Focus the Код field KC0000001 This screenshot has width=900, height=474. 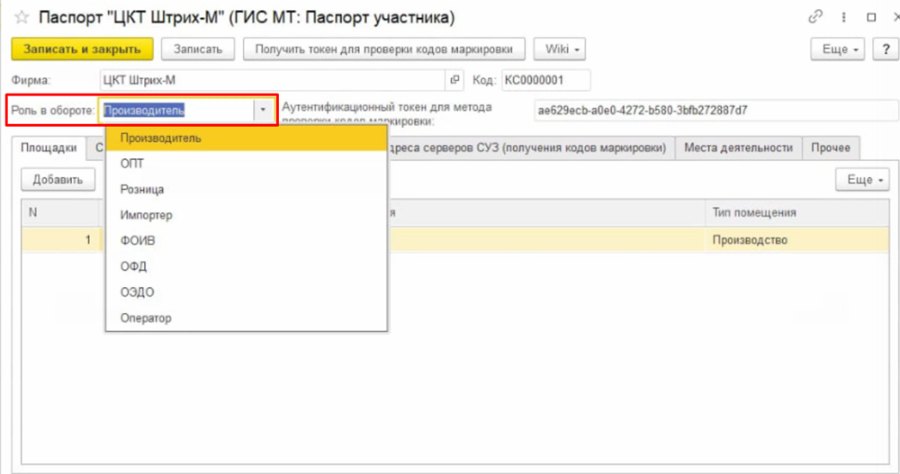click(545, 80)
